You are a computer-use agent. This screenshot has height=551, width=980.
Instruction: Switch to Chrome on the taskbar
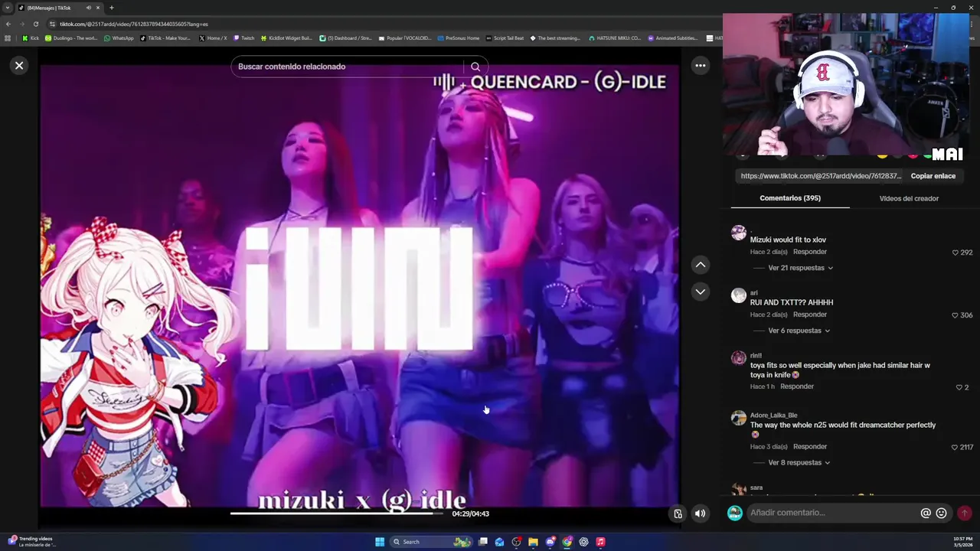tap(567, 542)
